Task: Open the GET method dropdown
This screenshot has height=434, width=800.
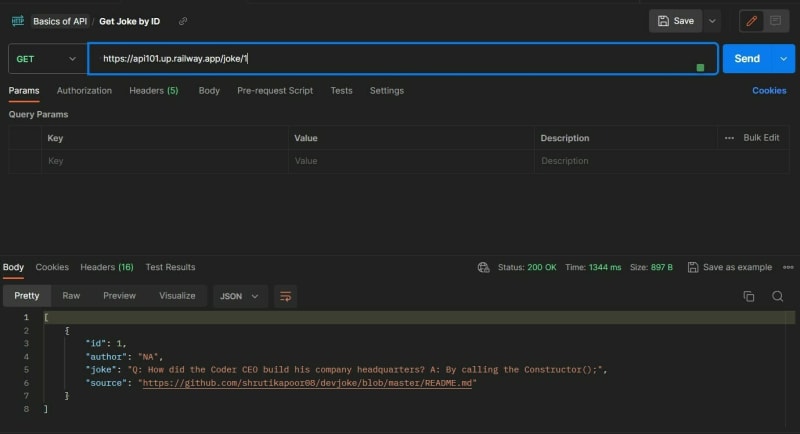Action: point(46,59)
